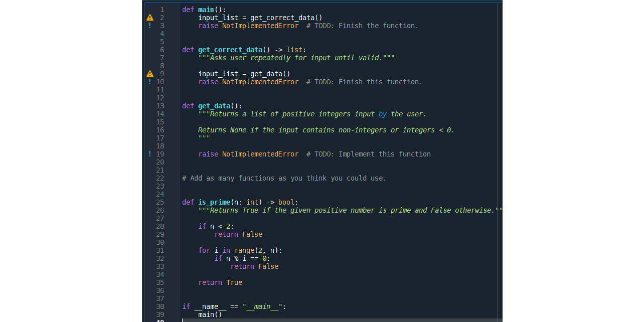
Task: Select the function name 'get_correct_data'
Action: click(x=230, y=50)
